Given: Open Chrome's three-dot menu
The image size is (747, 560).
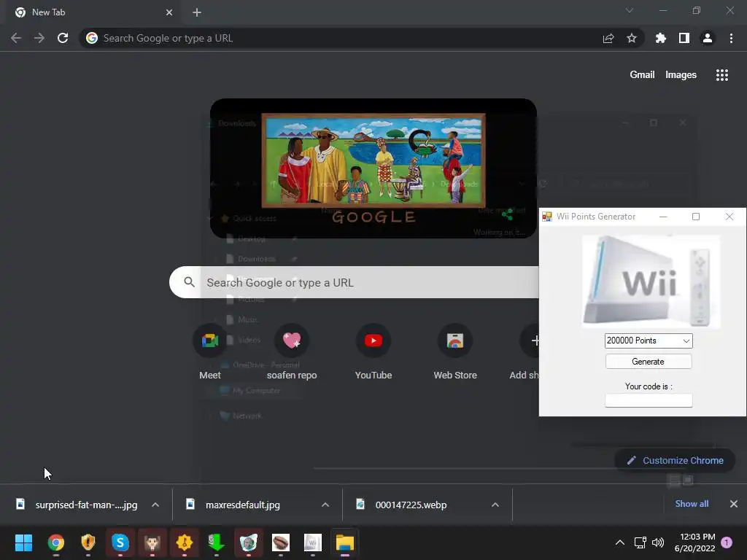Looking at the screenshot, I should click(x=731, y=38).
